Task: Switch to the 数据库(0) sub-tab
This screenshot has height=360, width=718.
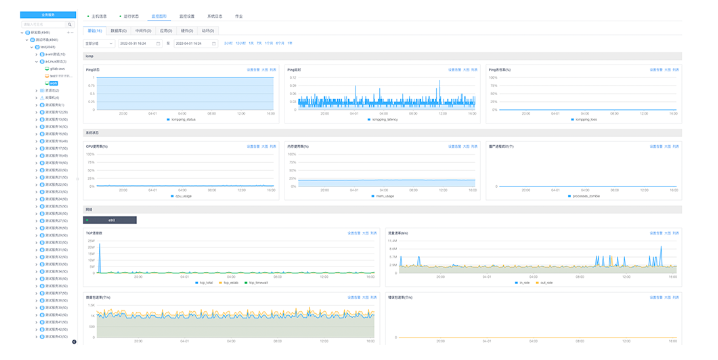Action: click(x=119, y=31)
